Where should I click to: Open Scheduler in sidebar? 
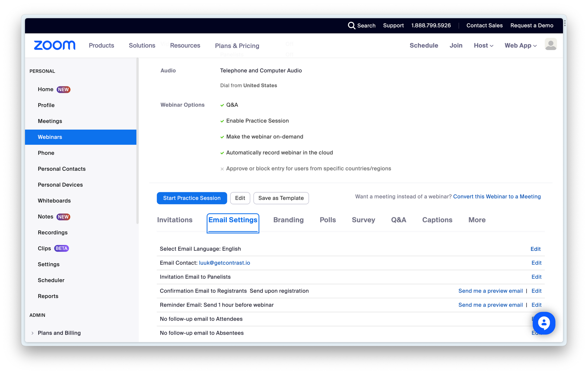[51, 280]
